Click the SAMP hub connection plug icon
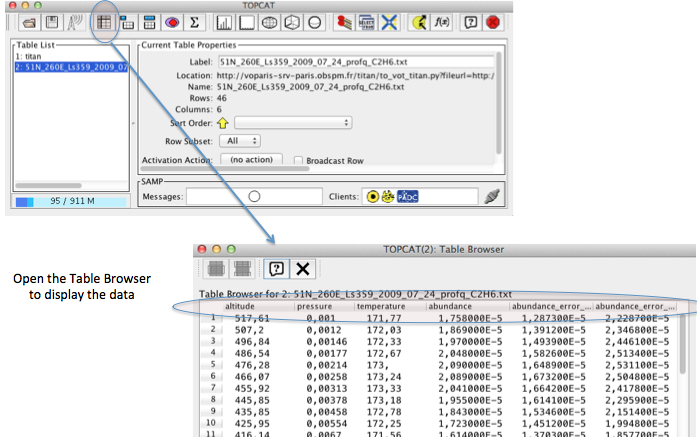 click(492, 196)
